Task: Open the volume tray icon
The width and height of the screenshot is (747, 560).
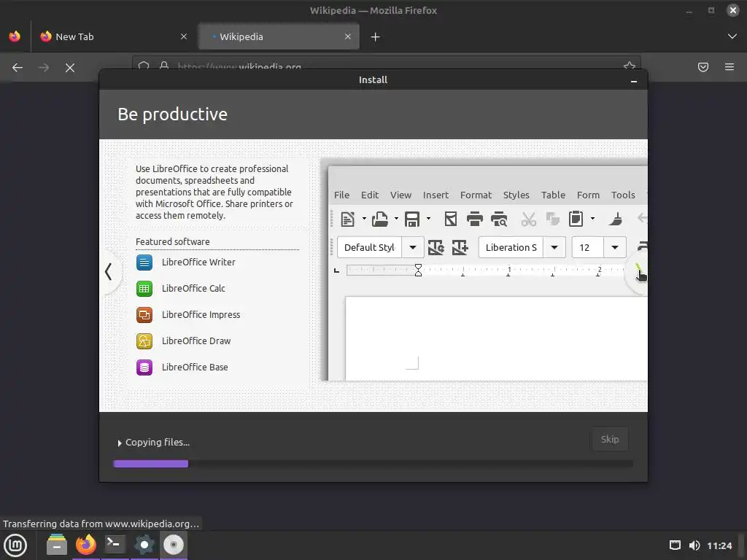Action: tap(694, 545)
